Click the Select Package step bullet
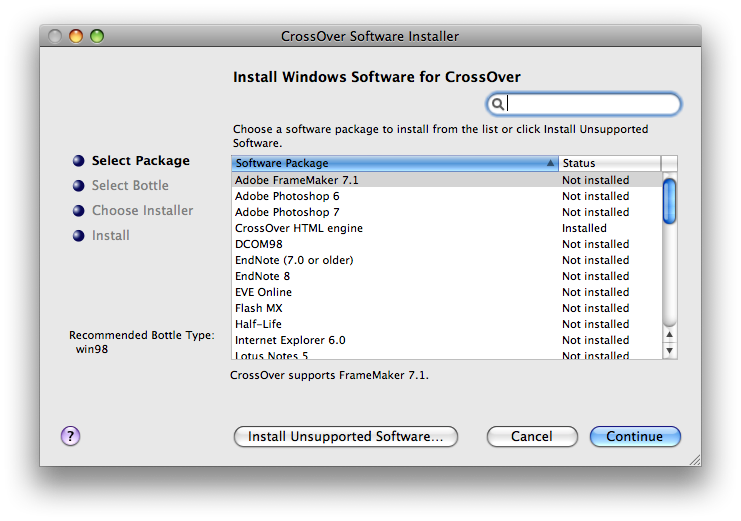The image size is (741, 521). pyautogui.click(x=78, y=161)
